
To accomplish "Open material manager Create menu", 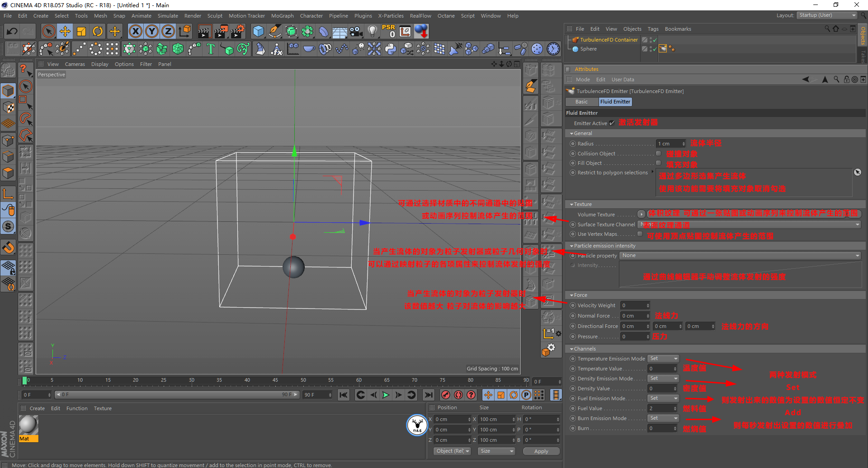I will [x=37, y=408].
